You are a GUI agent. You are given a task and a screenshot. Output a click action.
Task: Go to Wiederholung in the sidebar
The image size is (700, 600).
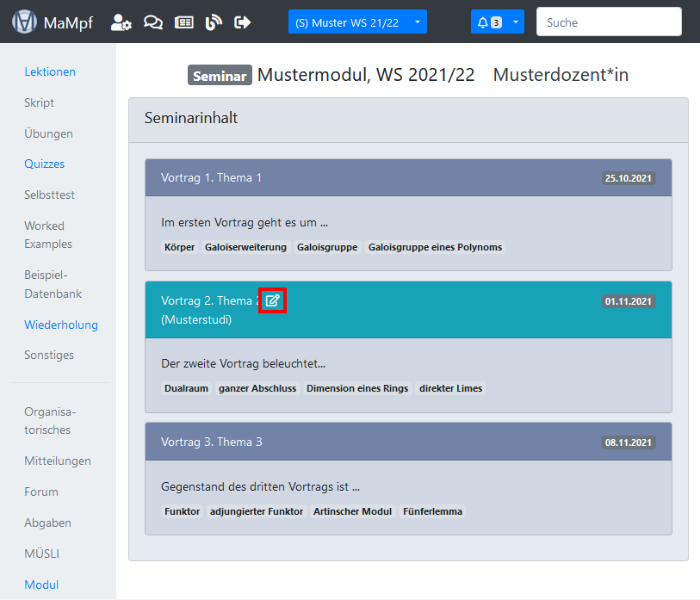pyautogui.click(x=61, y=325)
